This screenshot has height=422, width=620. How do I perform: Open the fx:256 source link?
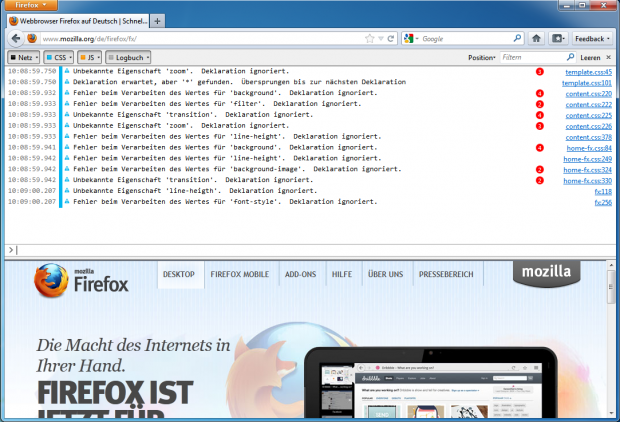(x=603, y=202)
